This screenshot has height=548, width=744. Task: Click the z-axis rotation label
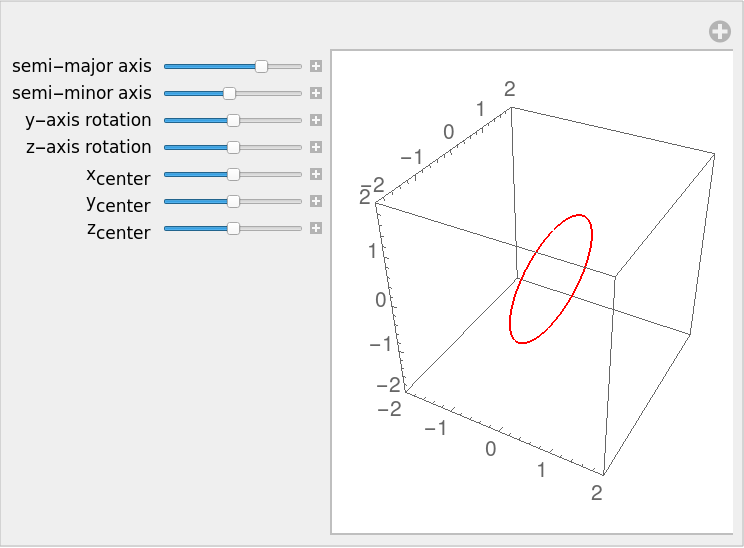[88, 147]
